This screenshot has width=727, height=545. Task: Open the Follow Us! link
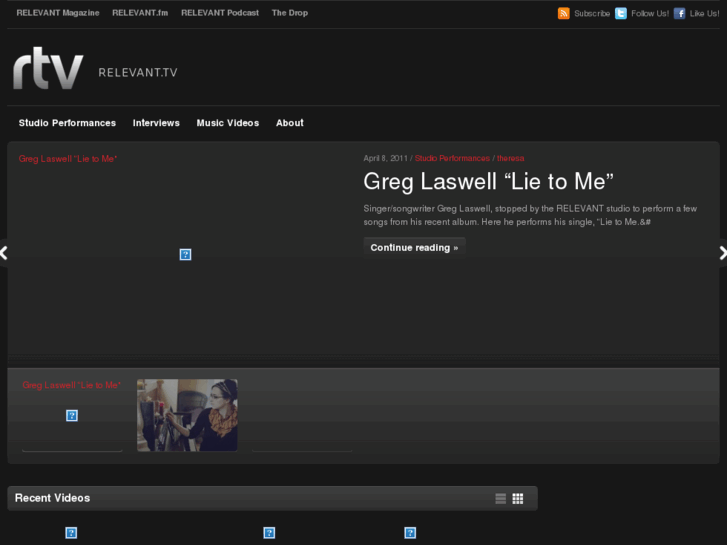click(x=650, y=13)
